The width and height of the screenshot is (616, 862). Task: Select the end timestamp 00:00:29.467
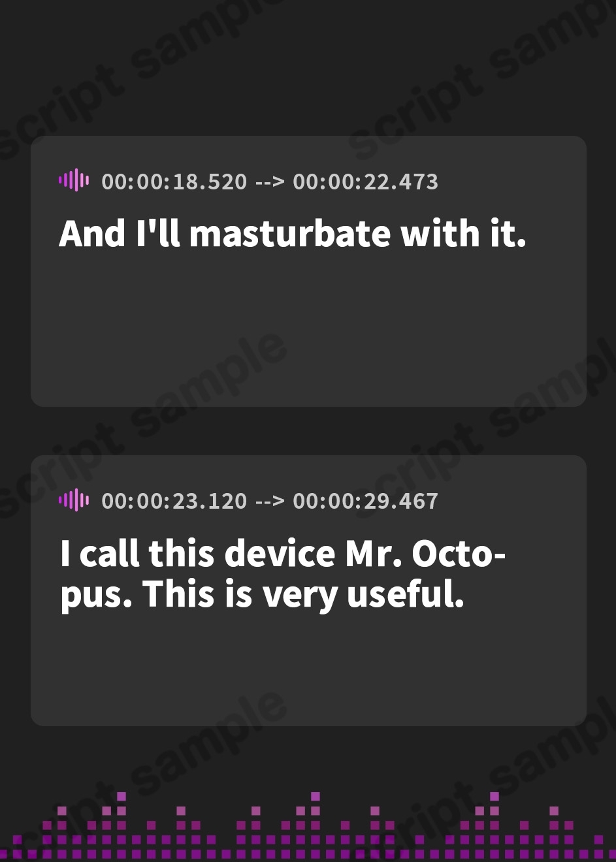click(x=365, y=501)
